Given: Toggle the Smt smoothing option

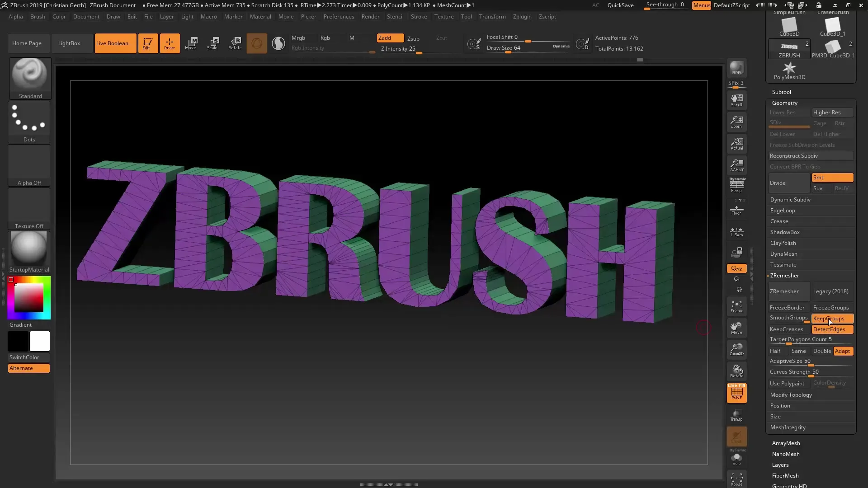Looking at the screenshot, I should pyautogui.click(x=832, y=178).
